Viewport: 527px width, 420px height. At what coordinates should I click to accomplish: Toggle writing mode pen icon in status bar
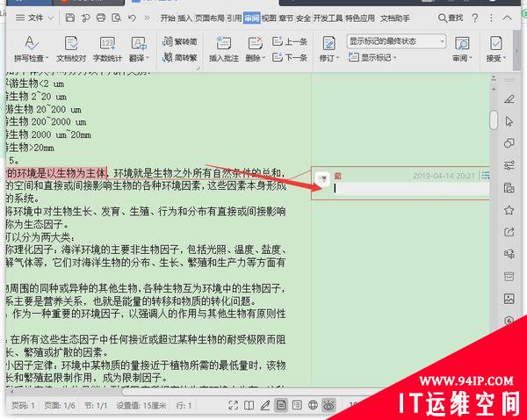click(265, 405)
